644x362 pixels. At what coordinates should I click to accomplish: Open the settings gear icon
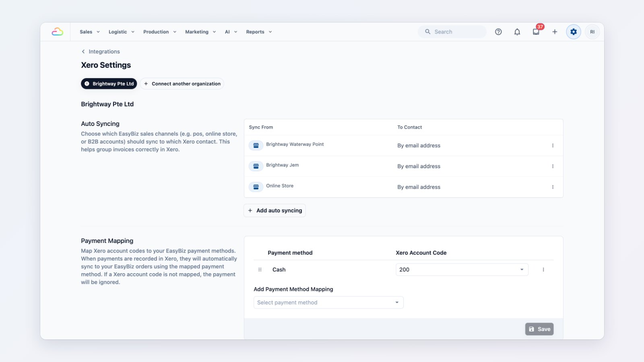point(574,32)
